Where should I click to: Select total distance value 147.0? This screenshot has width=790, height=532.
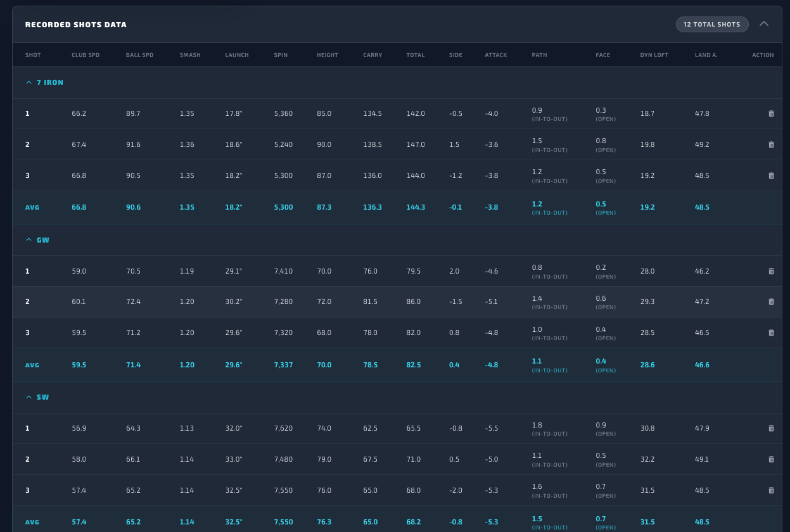pos(416,144)
